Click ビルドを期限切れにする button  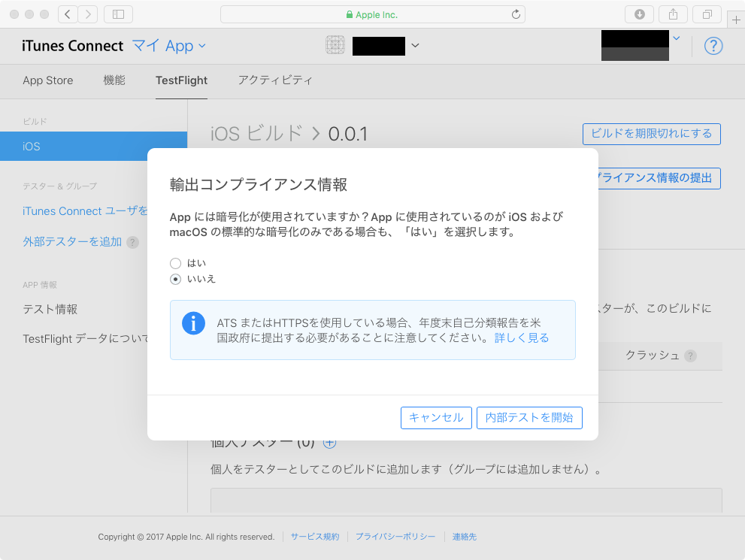[x=651, y=134]
